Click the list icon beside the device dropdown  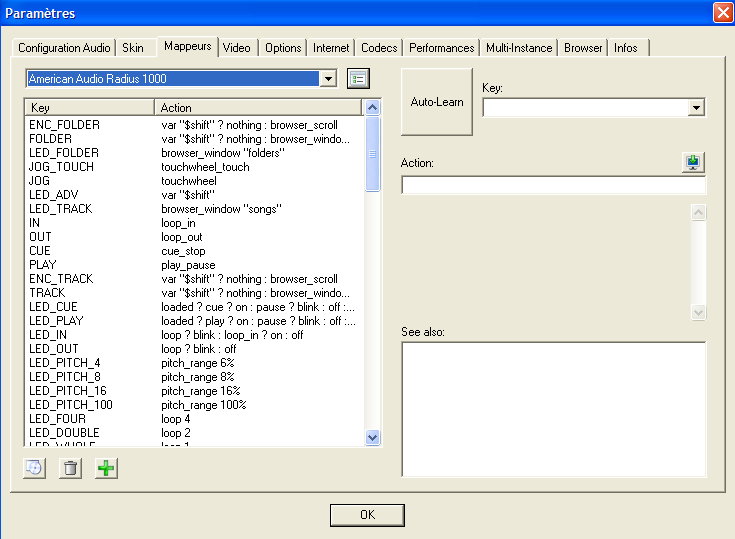[x=358, y=79]
